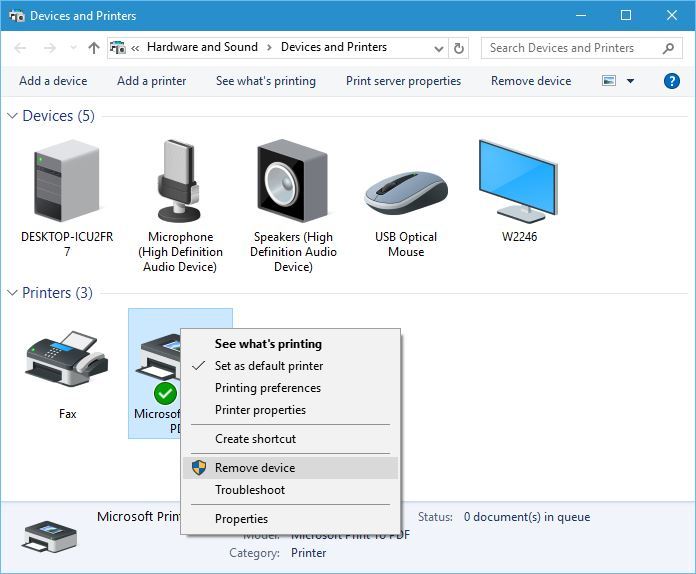696x574 pixels.
Task: Expand the arrow after Hardware and Sound
Action: coord(269,48)
